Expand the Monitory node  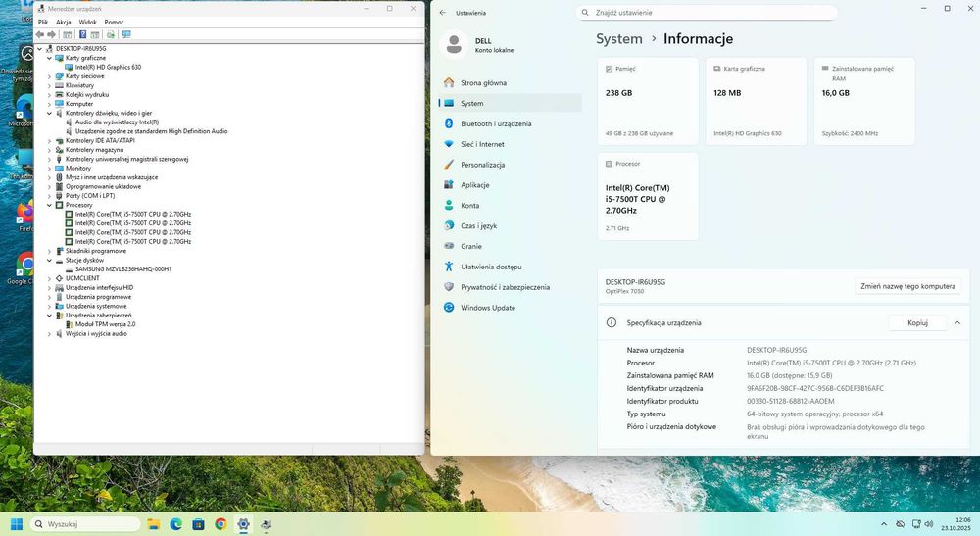tap(49, 168)
